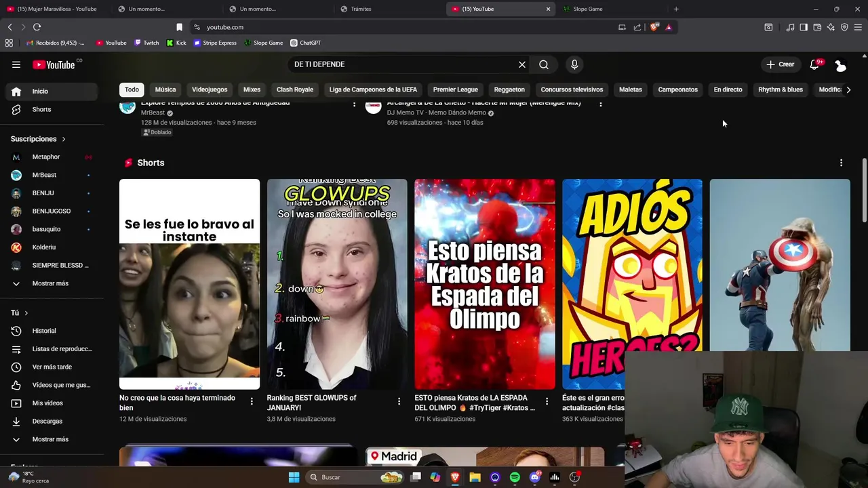Open Ver más tarde in sidebar
The height and width of the screenshot is (488, 868).
pos(52,367)
